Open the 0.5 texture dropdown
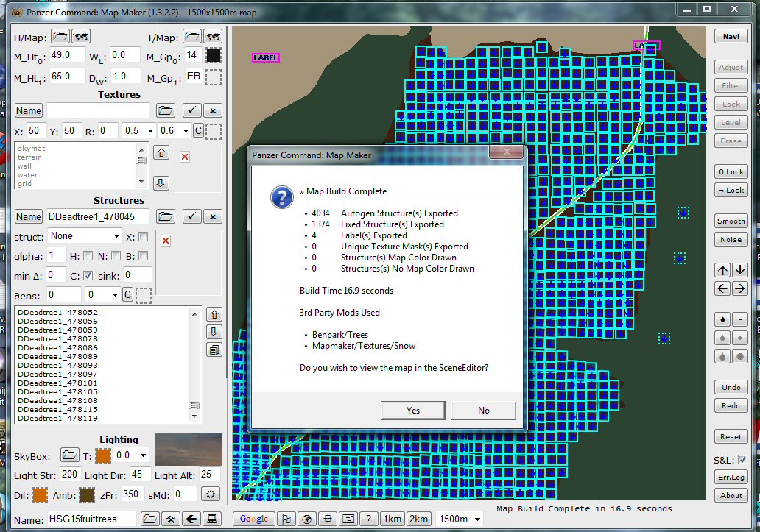 point(151,131)
